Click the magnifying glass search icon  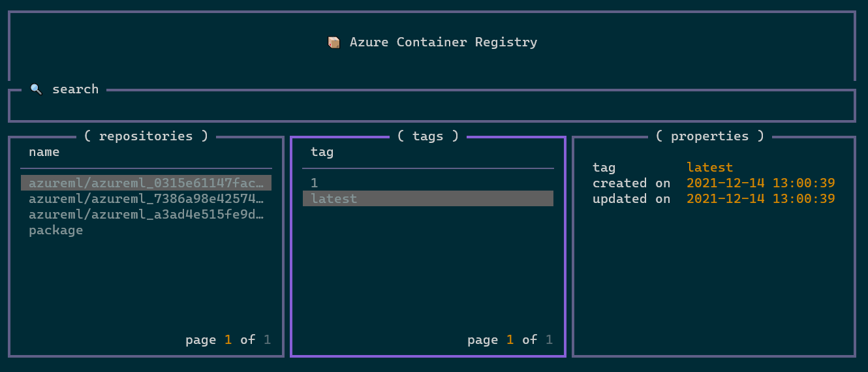point(37,89)
